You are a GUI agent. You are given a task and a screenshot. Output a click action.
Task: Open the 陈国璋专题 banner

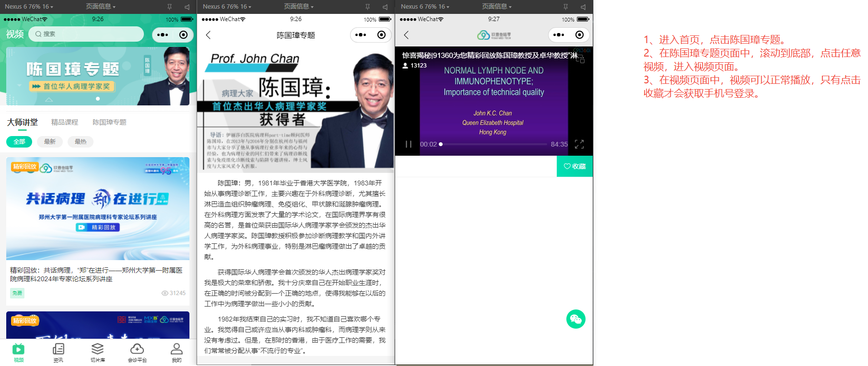tap(98, 76)
